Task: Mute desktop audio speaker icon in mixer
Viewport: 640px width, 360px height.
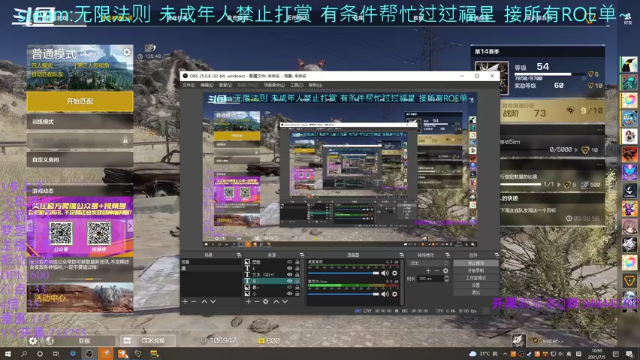Action: [x=385, y=273]
